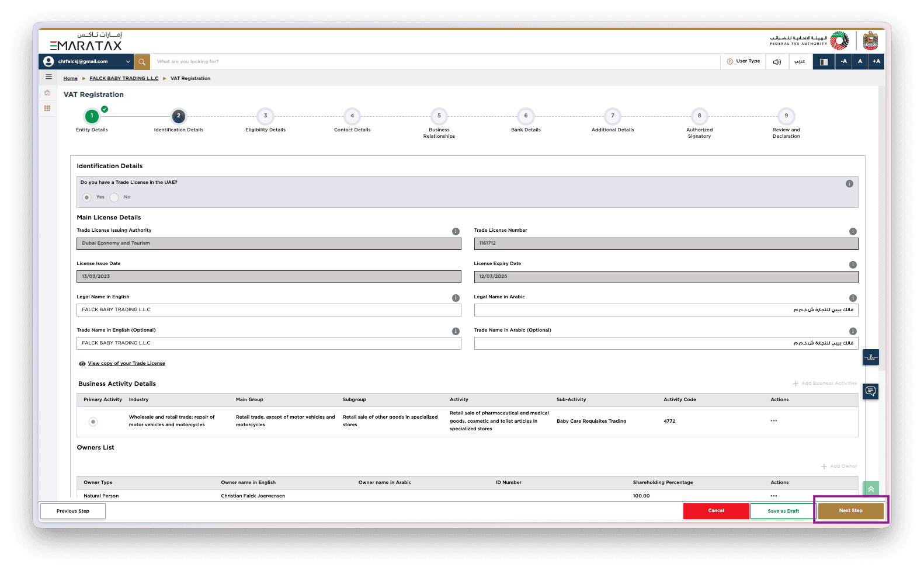Screen dimensions: 924x571
Task: Click info icon for Legal Name in Arabic
Action: point(853,298)
